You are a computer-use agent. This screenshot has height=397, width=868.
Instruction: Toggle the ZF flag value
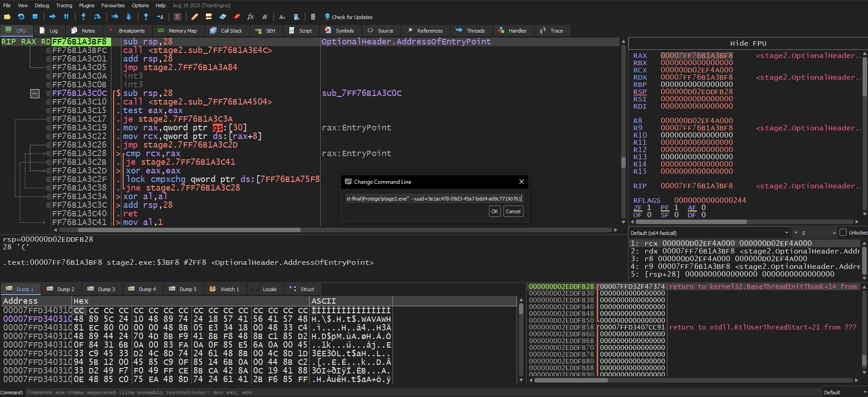[649, 208]
